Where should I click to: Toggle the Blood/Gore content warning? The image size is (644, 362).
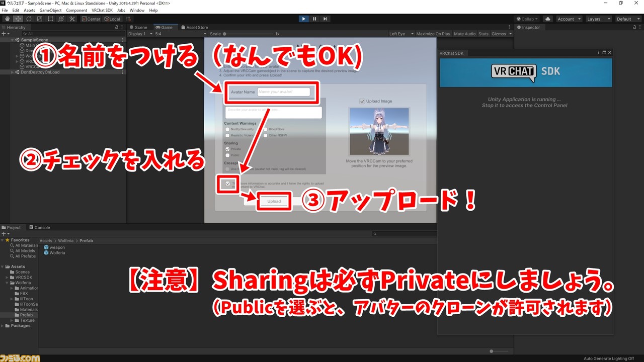265,129
